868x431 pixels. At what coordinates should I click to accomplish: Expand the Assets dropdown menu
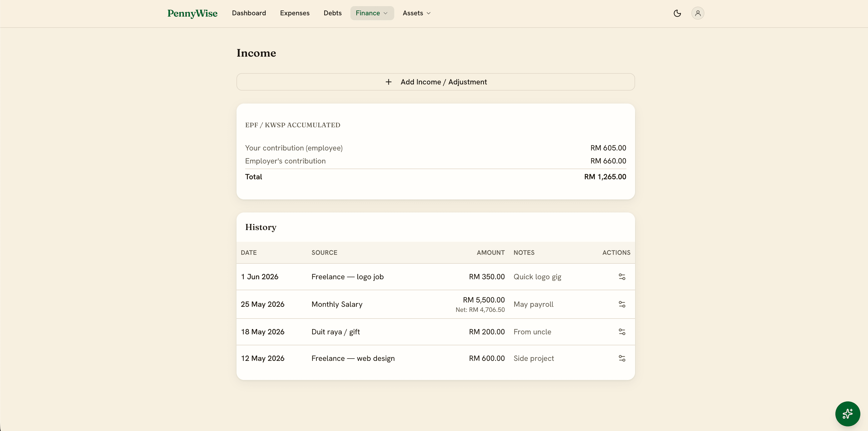(x=416, y=13)
